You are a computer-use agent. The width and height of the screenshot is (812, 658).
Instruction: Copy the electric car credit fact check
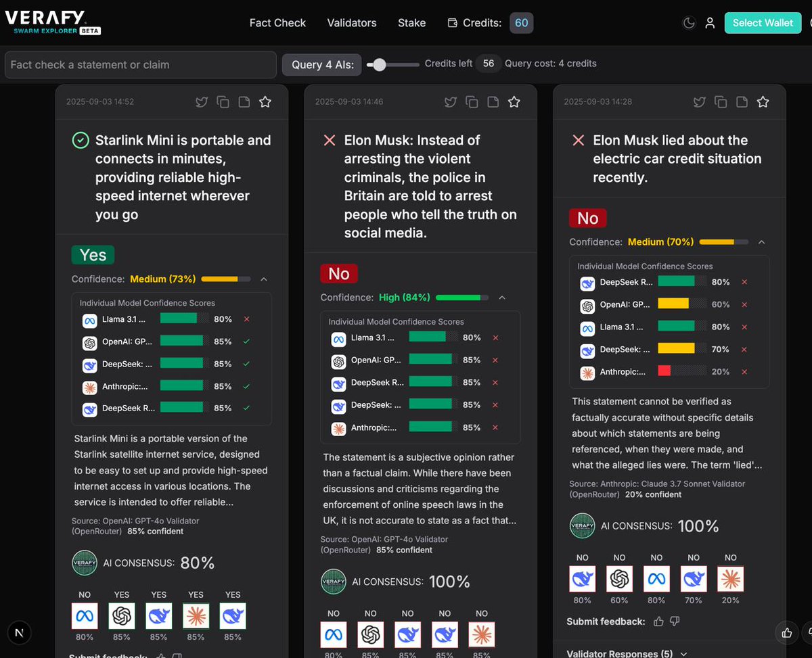(x=721, y=102)
